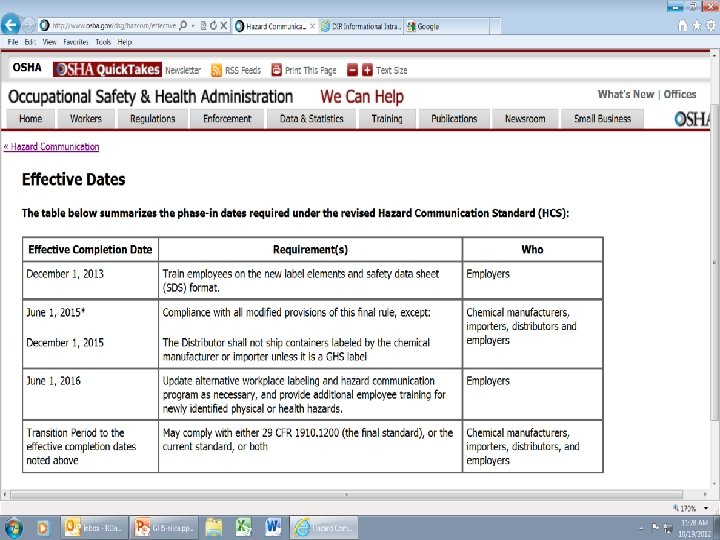Click the Home navigation tab
This screenshot has height=540, width=720.
(x=30, y=119)
